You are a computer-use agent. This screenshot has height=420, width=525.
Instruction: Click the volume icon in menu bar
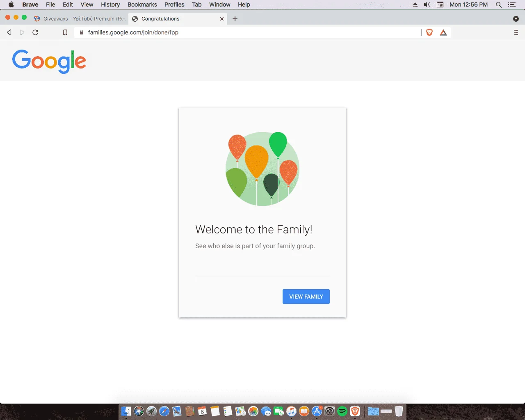point(427,5)
